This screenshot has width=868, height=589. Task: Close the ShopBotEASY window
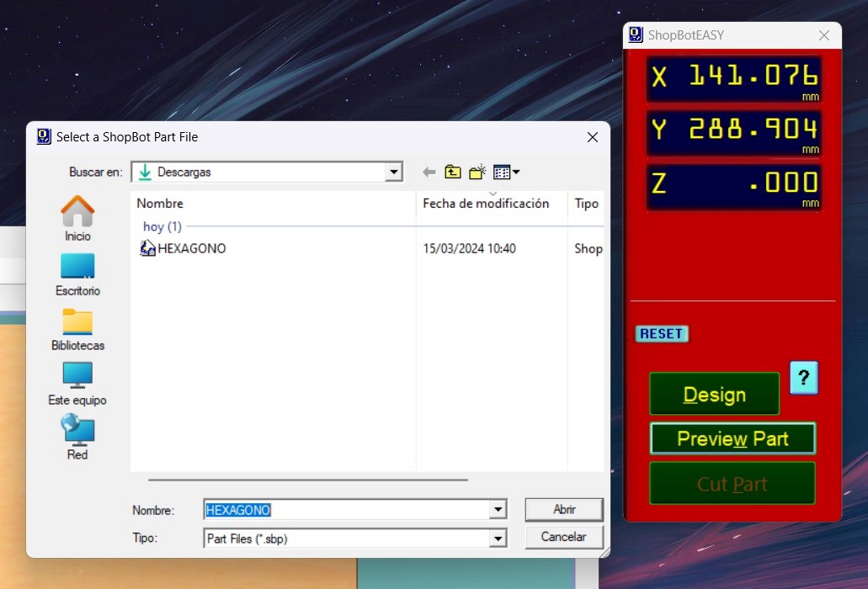[x=823, y=35]
